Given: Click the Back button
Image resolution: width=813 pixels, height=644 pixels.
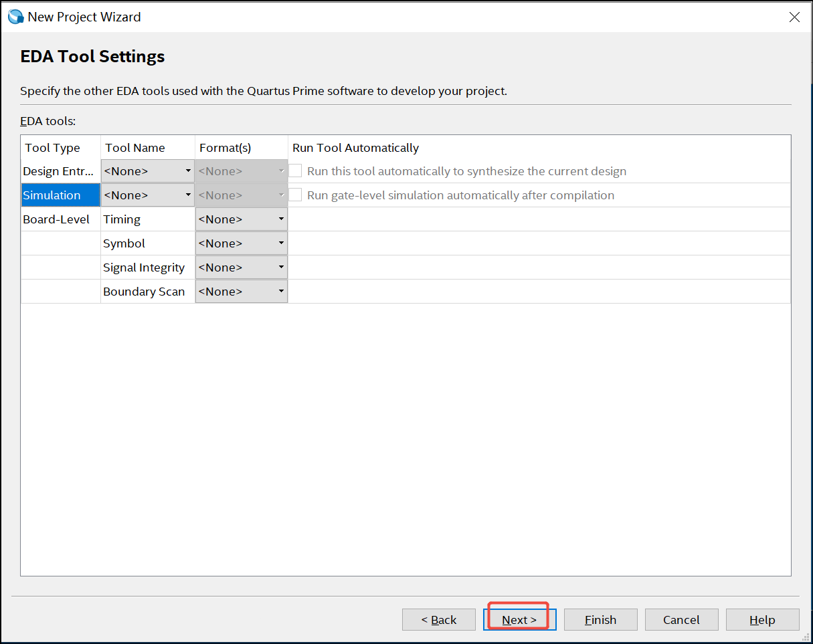Looking at the screenshot, I should tap(439, 620).
